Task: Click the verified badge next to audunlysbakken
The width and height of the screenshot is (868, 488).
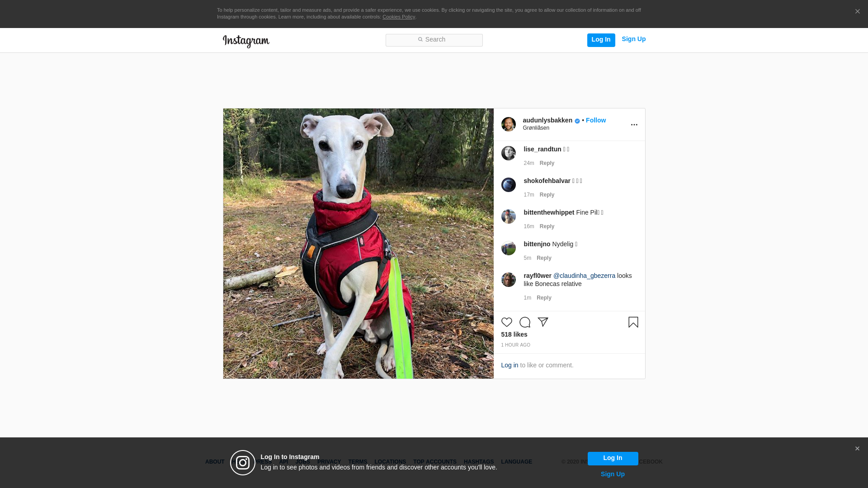Action: pyautogui.click(x=577, y=121)
